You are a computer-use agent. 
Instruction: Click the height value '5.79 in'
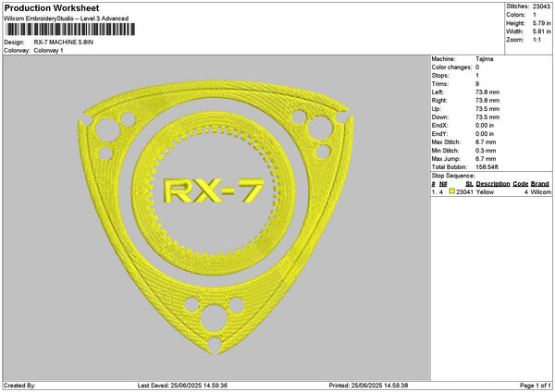tap(542, 23)
